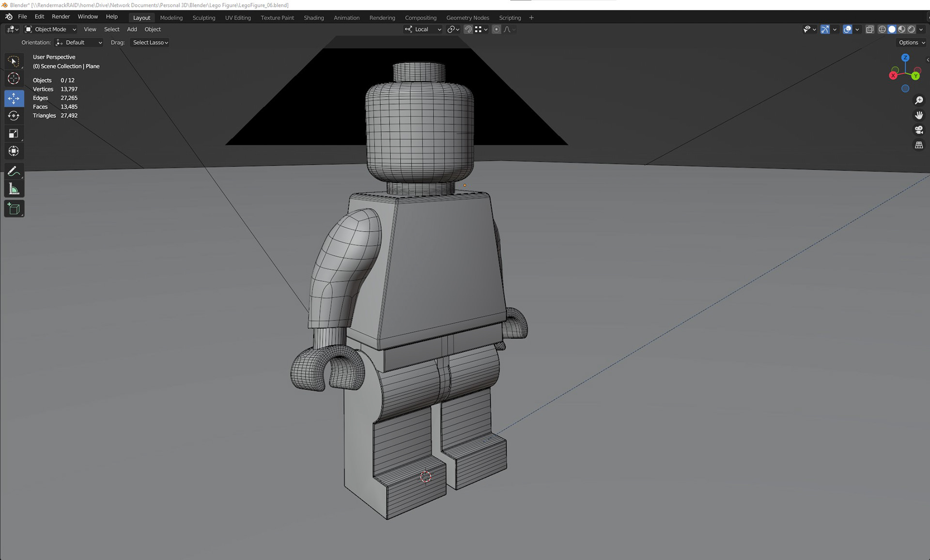Open the Local transform orientation dropdown
This screenshot has width=930, height=560.
[x=423, y=30]
